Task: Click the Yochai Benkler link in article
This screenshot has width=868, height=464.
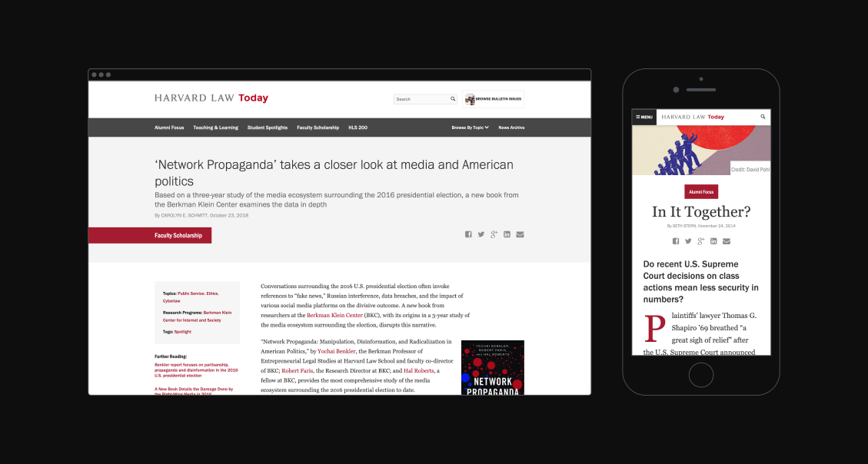Action: click(337, 351)
